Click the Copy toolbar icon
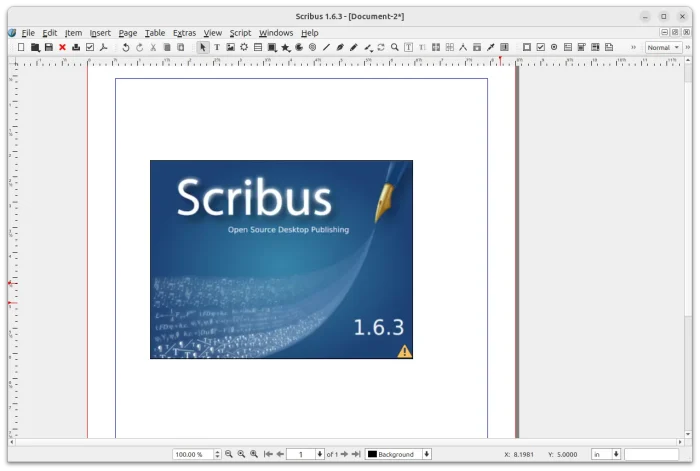This screenshot has width=700, height=471. coord(167,47)
